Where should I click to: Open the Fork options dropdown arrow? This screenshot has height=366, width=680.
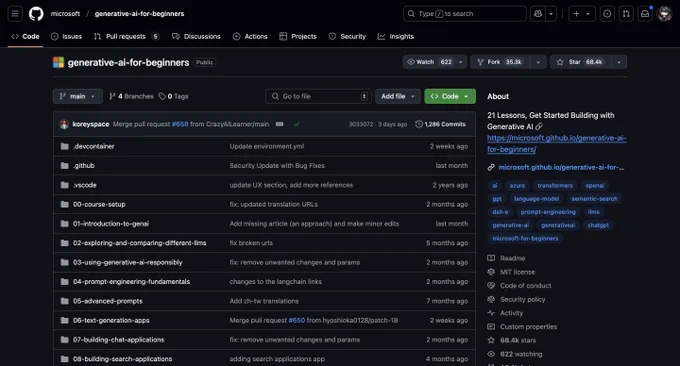pos(538,62)
